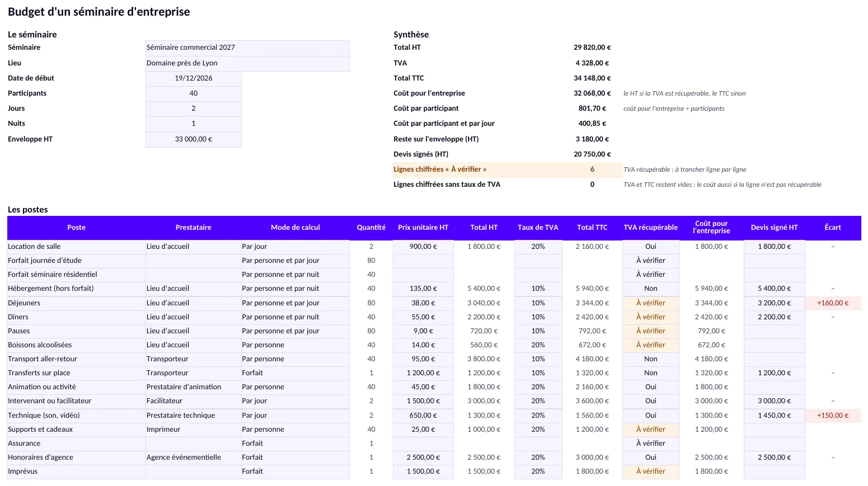Select the Enveloppe HT value 33 000,00 €
The height and width of the screenshot is (486, 868).
coord(194,139)
